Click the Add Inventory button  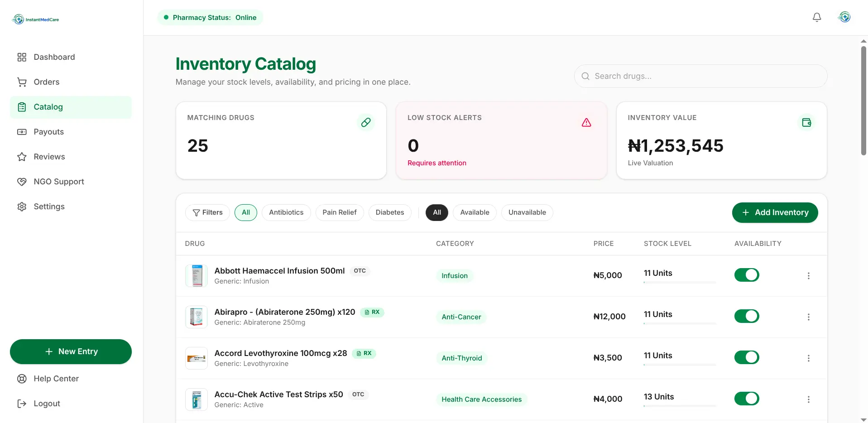pyautogui.click(x=775, y=212)
